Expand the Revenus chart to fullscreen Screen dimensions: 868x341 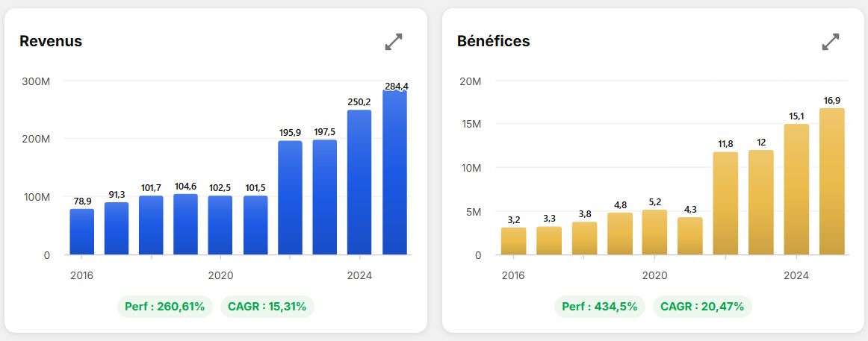click(394, 42)
